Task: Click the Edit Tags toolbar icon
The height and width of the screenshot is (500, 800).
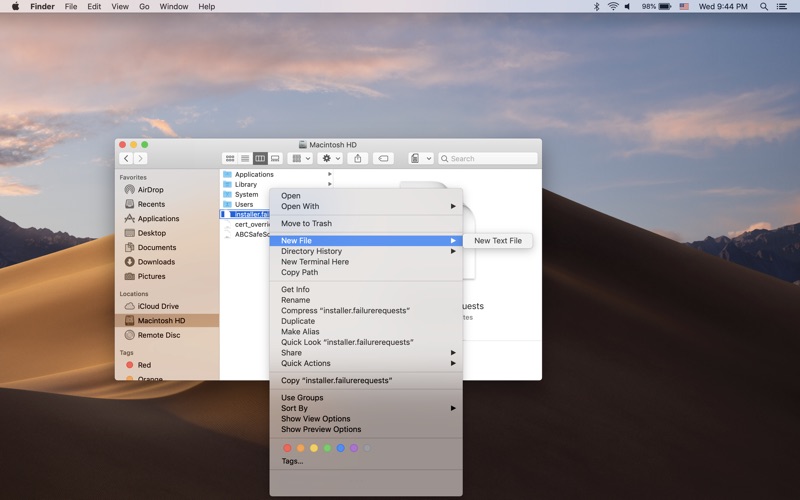Action: (383, 159)
